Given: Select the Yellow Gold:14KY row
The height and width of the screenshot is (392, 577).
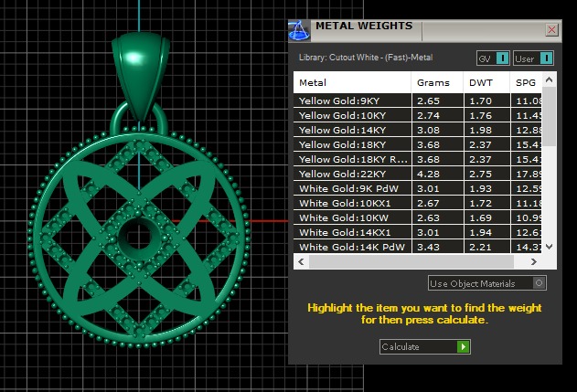Looking at the screenshot, I should pos(417,130).
